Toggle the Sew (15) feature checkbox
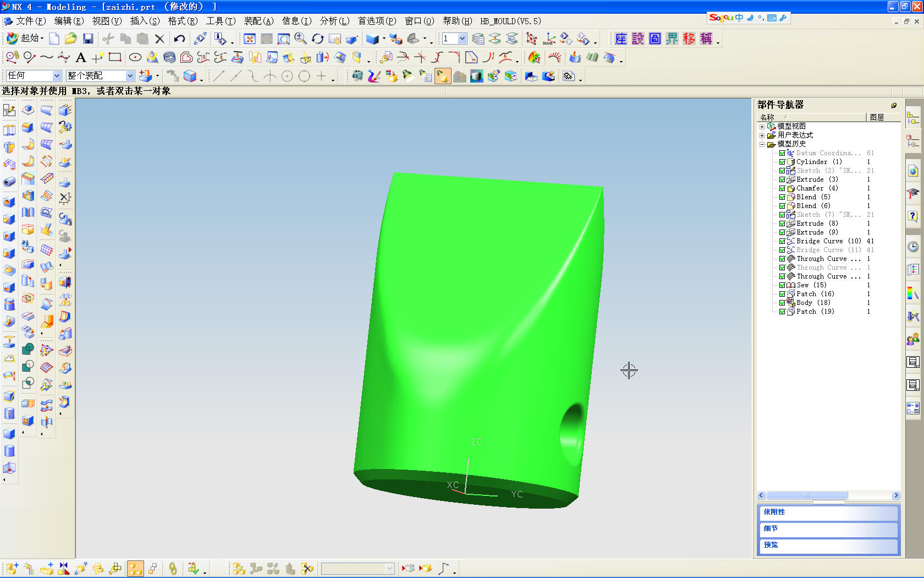924x578 pixels. (x=782, y=285)
